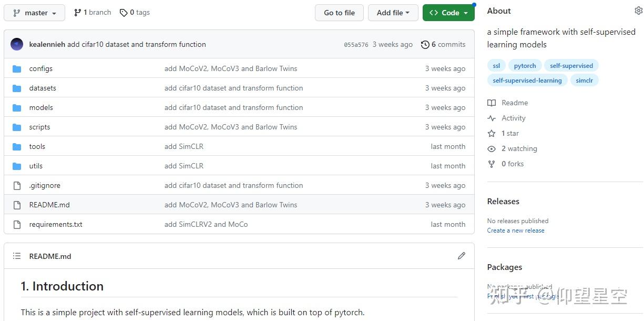Click the pencil icon to edit README
This screenshot has height=321, width=644.
[x=462, y=256]
